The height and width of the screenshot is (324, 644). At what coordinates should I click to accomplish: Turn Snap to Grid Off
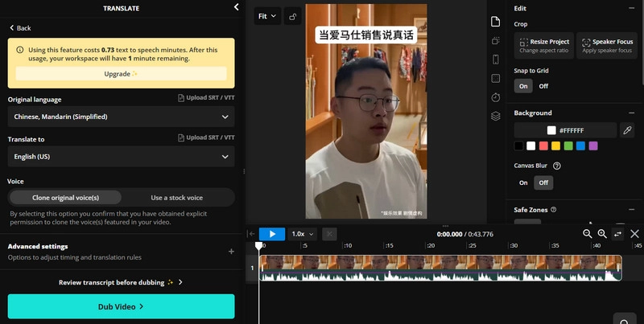(x=543, y=86)
